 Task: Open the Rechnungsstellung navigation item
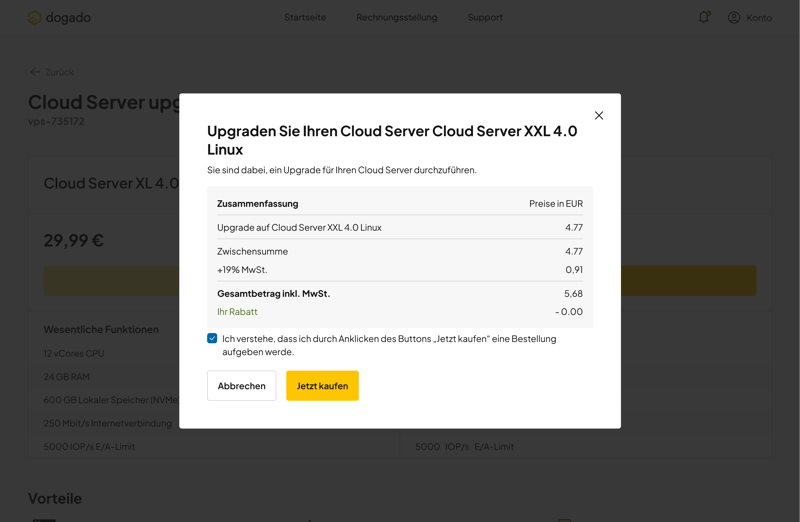coord(396,17)
